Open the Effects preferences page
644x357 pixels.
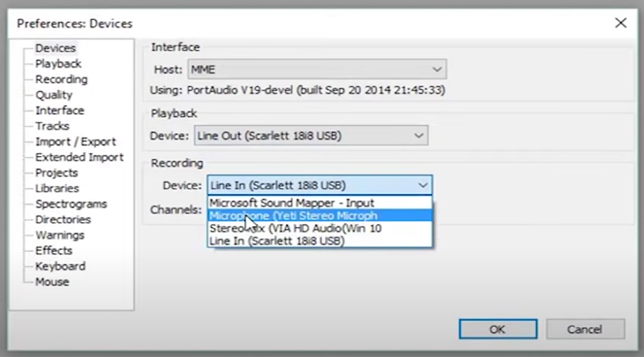tap(54, 251)
